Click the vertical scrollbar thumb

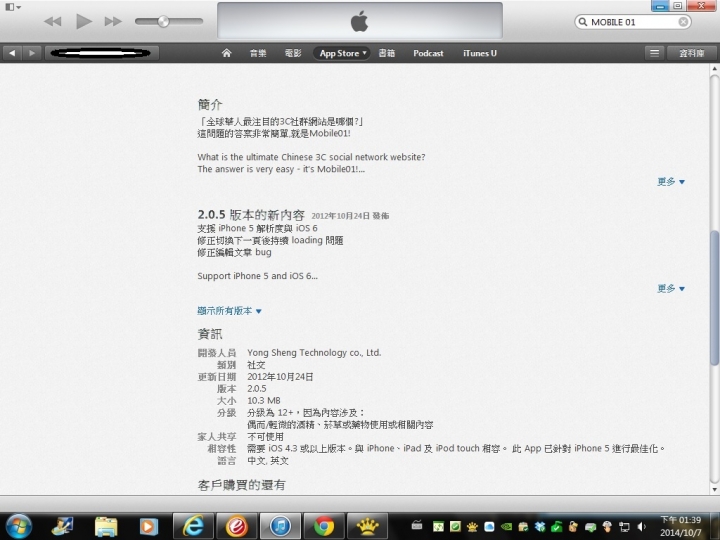pos(714,298)
